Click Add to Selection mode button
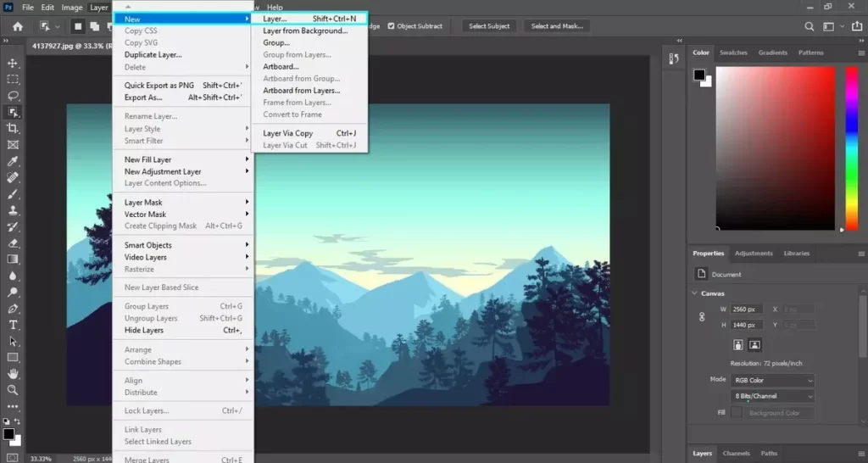This screenshot has height=463, width=868. pos(95,26)
